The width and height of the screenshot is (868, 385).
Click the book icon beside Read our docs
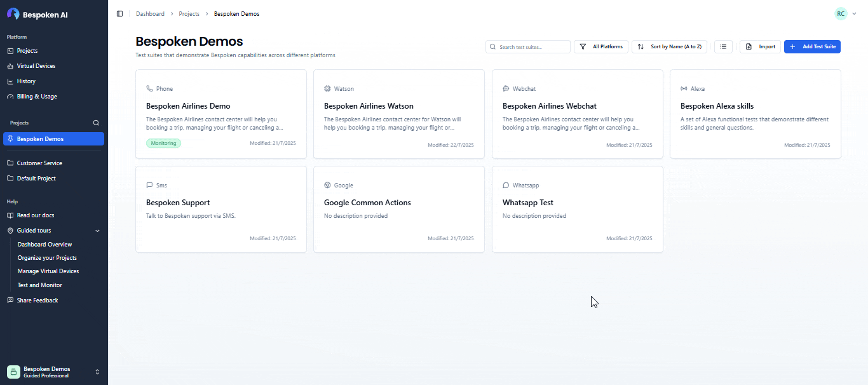(x=10, y=215)
